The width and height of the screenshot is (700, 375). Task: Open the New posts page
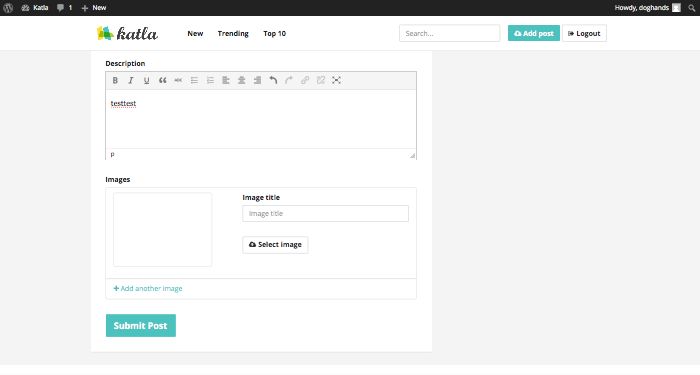tap(195, 33)
